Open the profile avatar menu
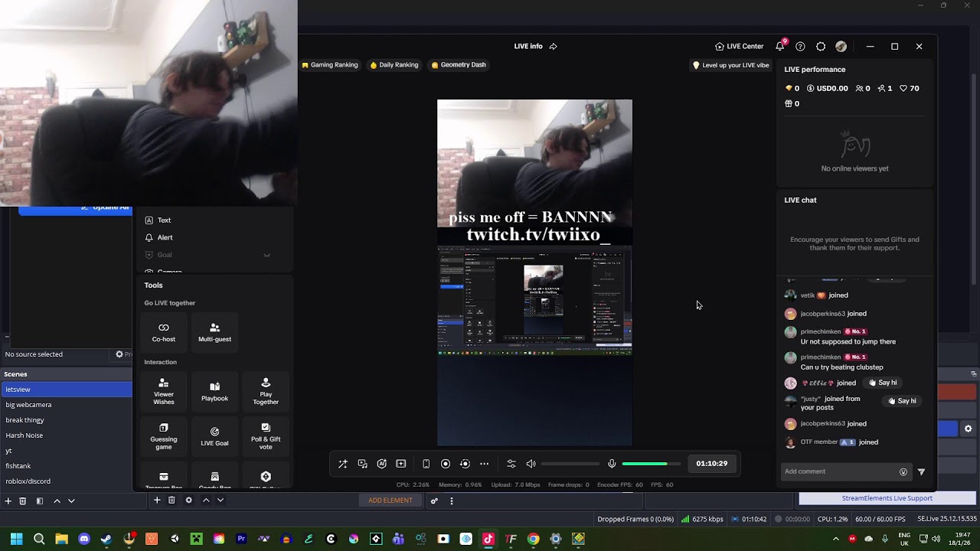The height and width of the screenshot is (551, 980). [841, 46]
